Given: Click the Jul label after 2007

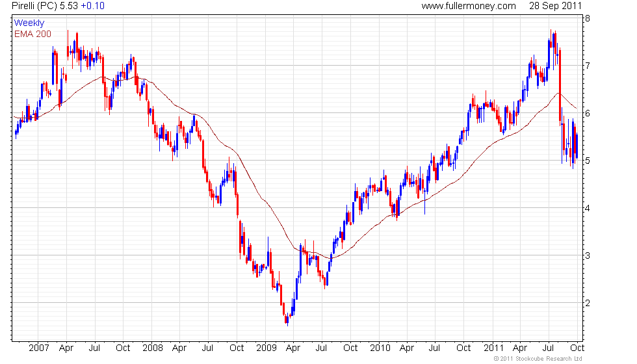Looking at the screenshot, I should coord(94,348).
